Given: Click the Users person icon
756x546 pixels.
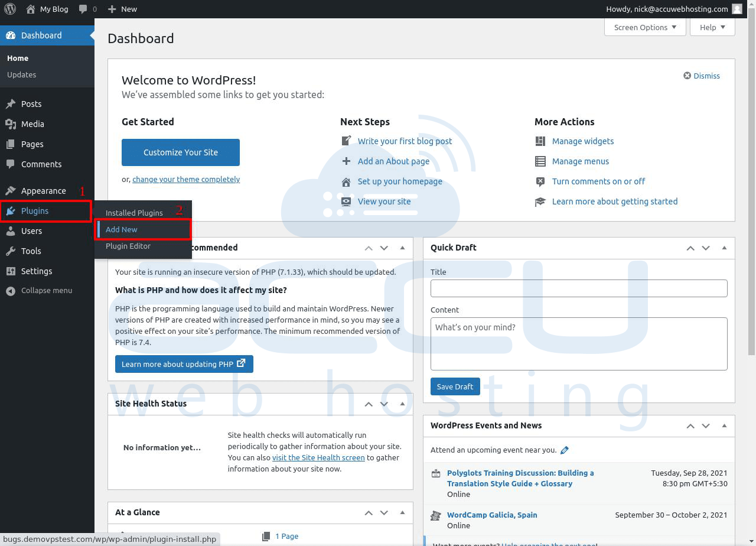Looking at the screenshot, I should [x=11, y=231].
